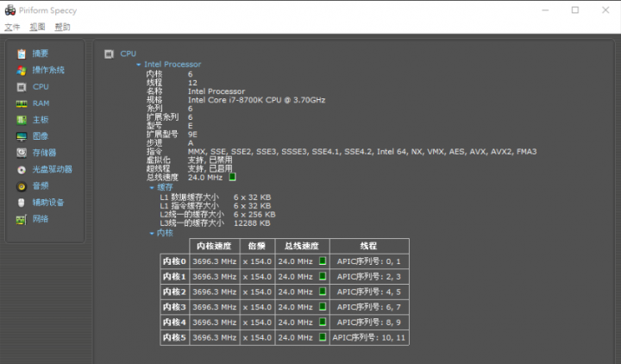Minimize the Speccy window

tap(545, 10)
